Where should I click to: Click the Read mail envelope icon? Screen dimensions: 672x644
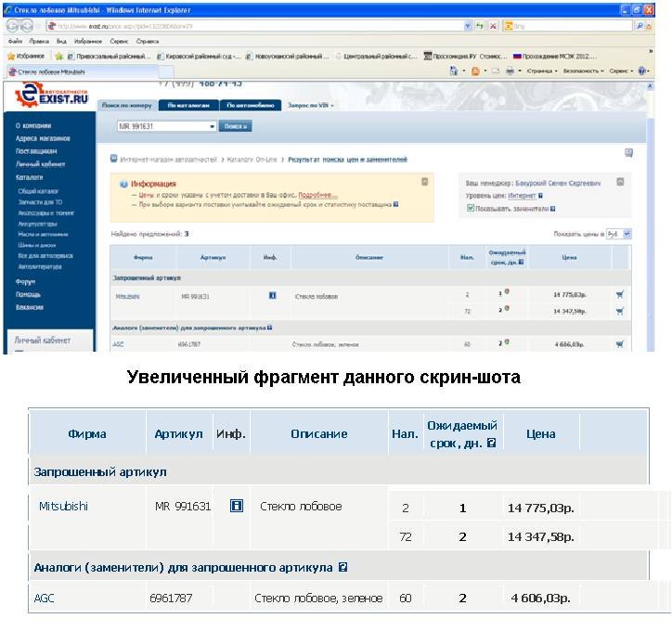(x=496, y=71)
